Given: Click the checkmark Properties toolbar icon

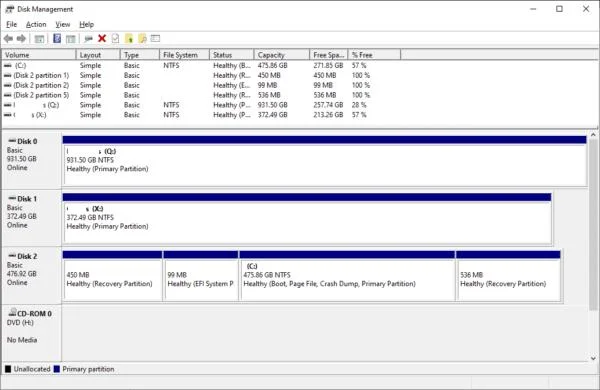Looking at the screenshot, I should tap(115, 39).
